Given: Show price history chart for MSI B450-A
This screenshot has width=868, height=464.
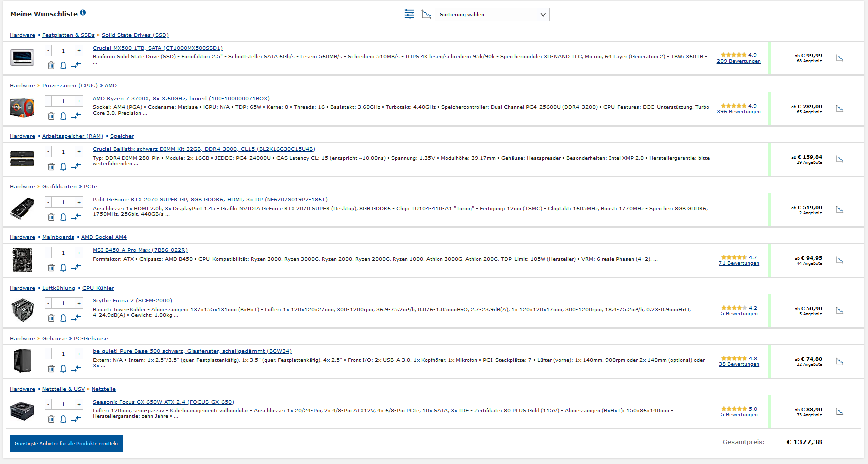Looking at the screenshot, I should click(840, 260).
